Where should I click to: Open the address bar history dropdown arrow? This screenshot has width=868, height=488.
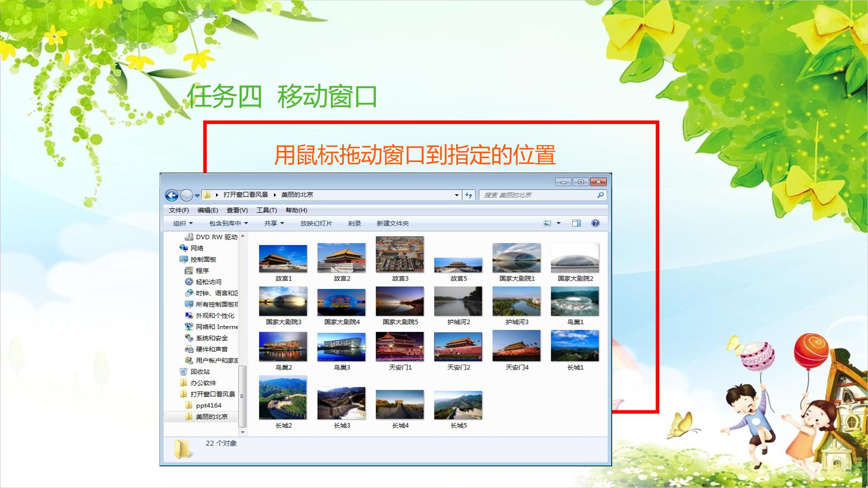pyautogui.click(x=457, y=195)
